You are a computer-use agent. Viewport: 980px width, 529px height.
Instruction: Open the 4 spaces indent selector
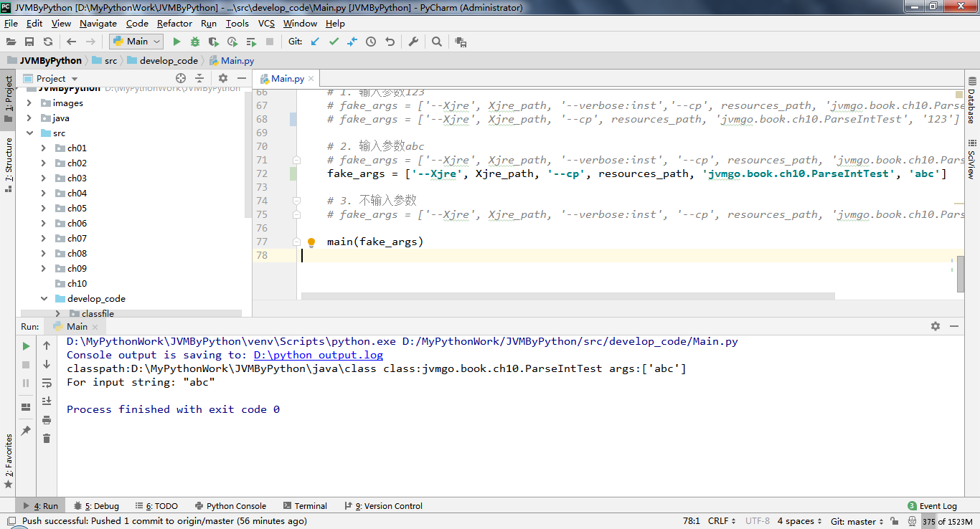800,521
